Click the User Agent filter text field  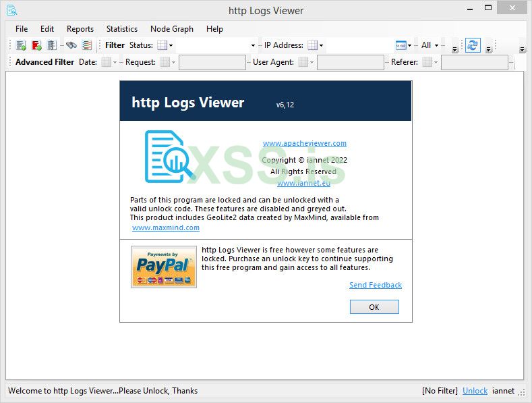pyautogui.click(x=350, y=62)
